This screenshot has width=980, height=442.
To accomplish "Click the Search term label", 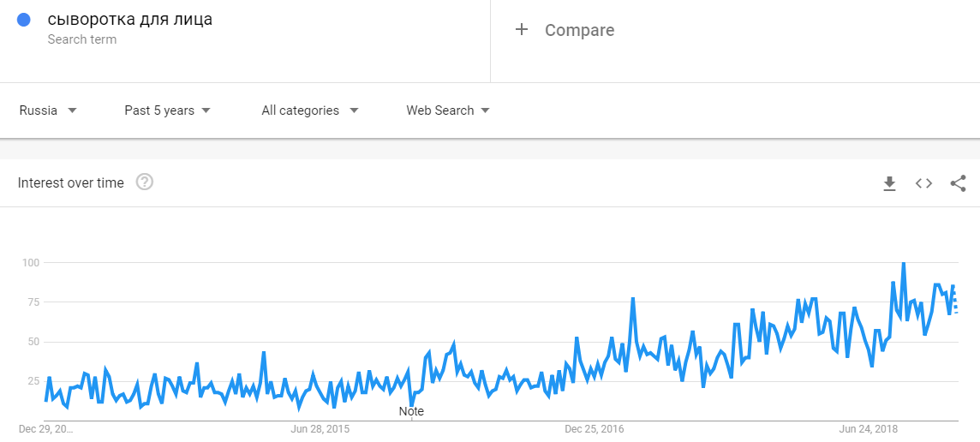I will 82,39.
